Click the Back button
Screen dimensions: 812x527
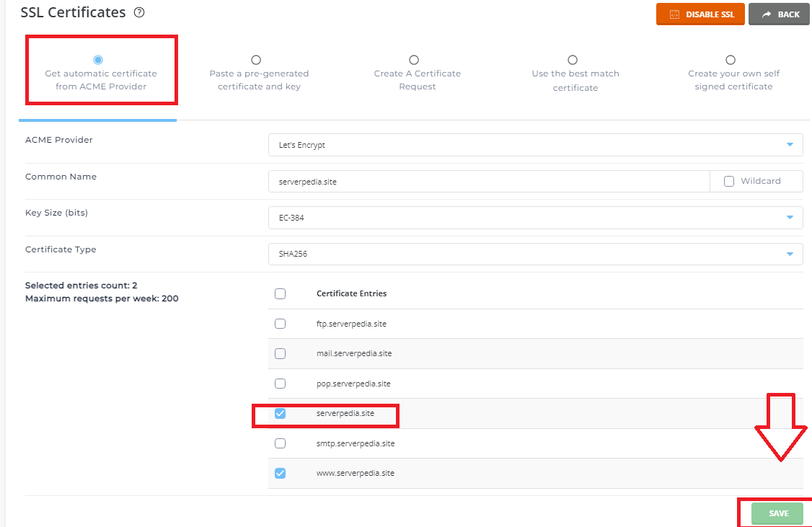779,14
